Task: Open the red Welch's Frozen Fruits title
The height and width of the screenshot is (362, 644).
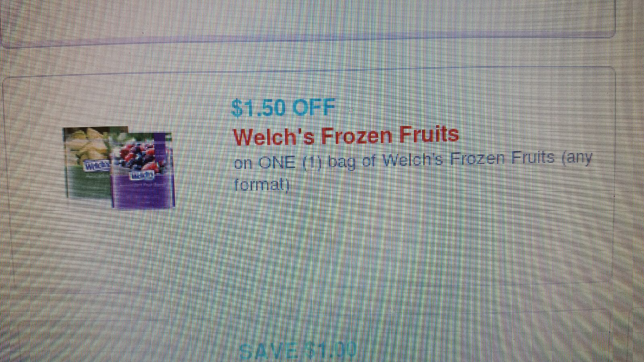Action: (346, 135)
